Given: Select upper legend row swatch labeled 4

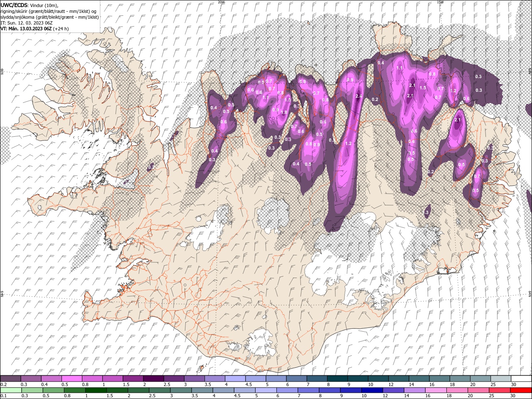Looking at the screenshot, I should (234, 379).
